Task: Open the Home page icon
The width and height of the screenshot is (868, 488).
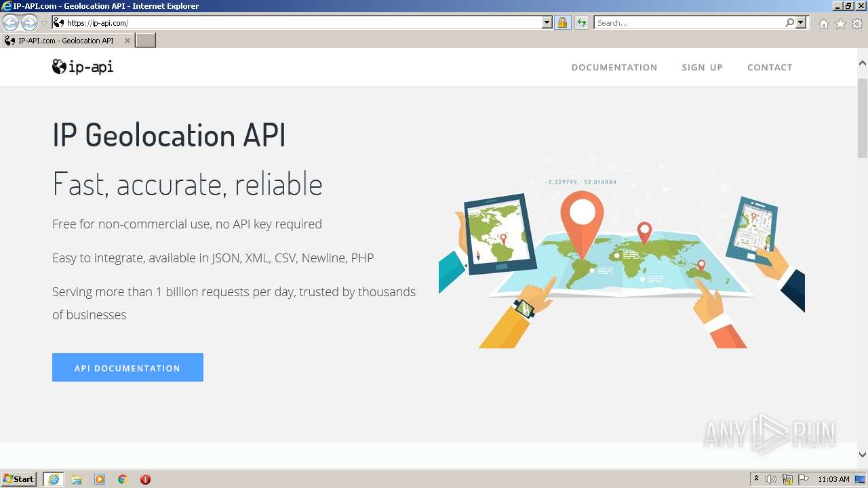Action: pyautogui.click(x=823, y=24)
